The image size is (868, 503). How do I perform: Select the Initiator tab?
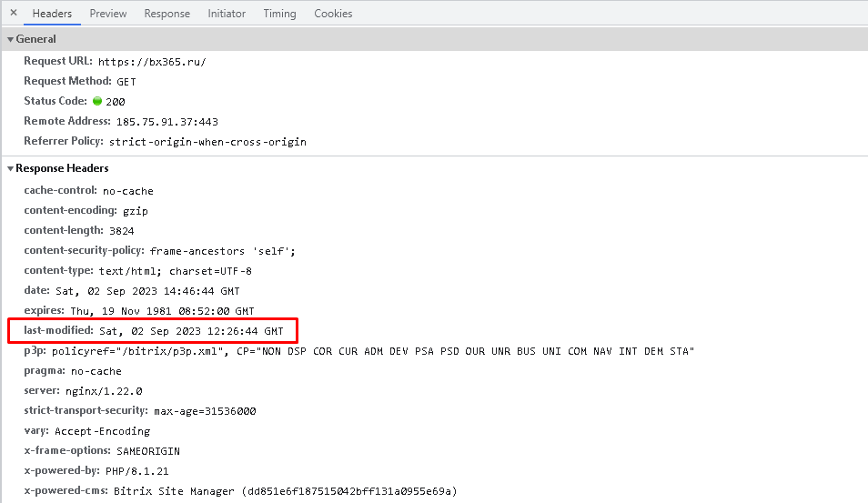pyautogui.click(x=227, y=14)
